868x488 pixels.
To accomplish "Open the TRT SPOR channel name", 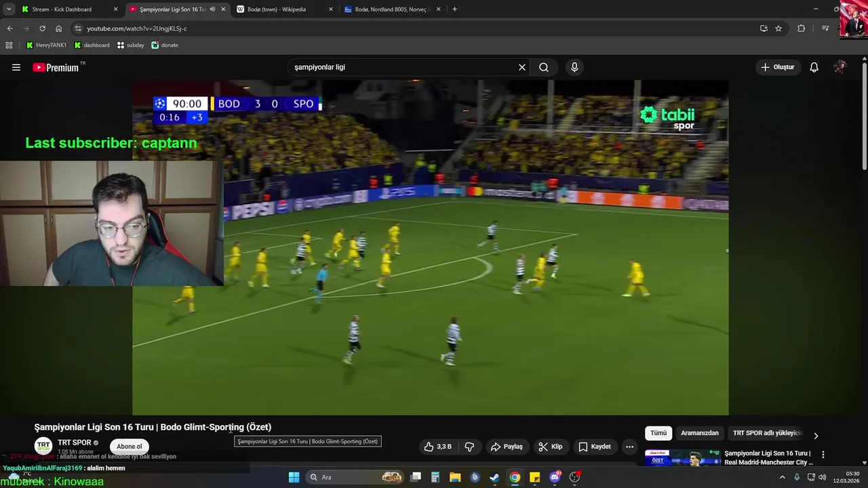I will 75,443.
